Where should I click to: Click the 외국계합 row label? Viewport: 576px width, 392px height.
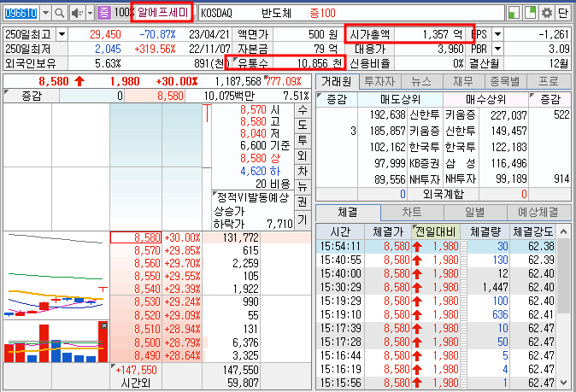tap(443, 194)
